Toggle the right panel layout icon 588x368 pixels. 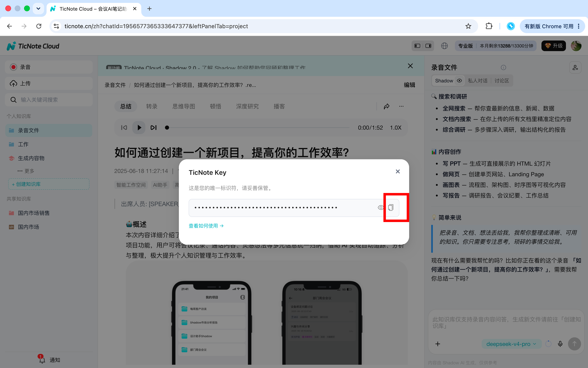click(428, 46)
